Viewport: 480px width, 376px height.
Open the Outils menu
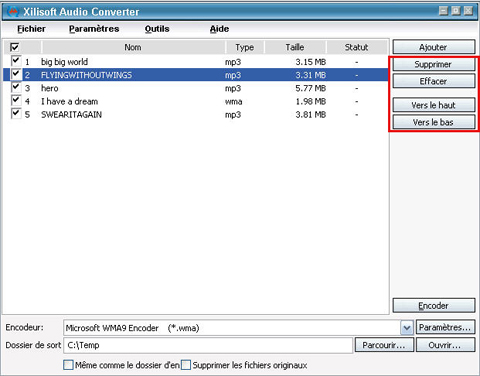coord(157,29)
